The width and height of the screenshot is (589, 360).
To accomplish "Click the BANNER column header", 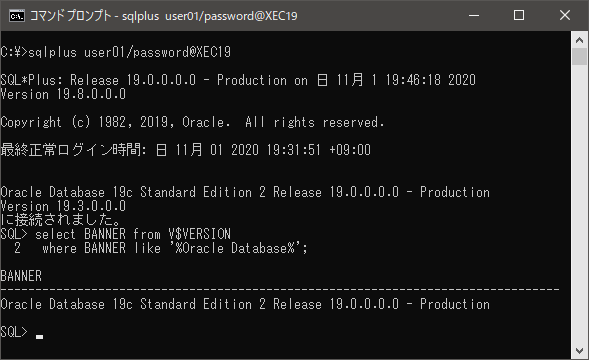I will 21,276.
